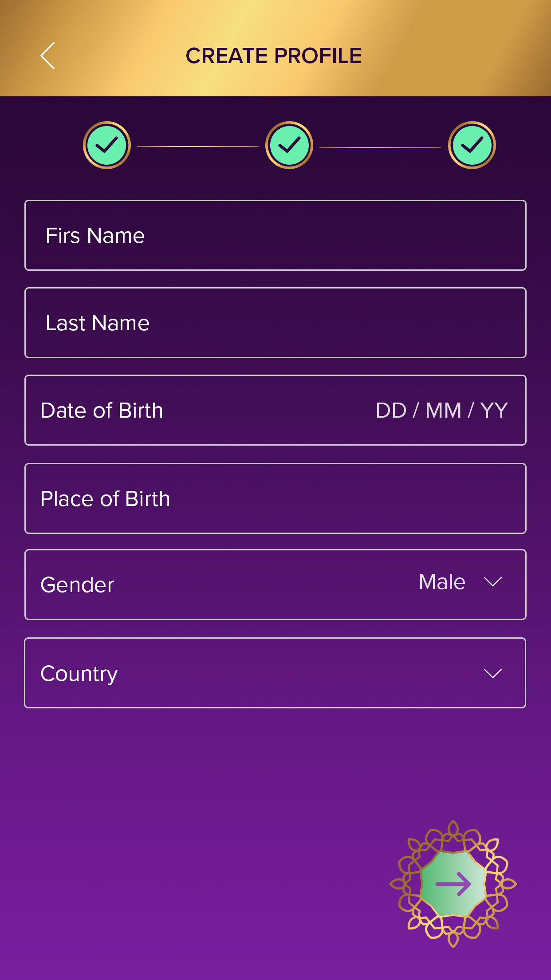Tap the DD / MM / YY date placeholder
This screenshot has height=980, width=551.
(441, 411)
